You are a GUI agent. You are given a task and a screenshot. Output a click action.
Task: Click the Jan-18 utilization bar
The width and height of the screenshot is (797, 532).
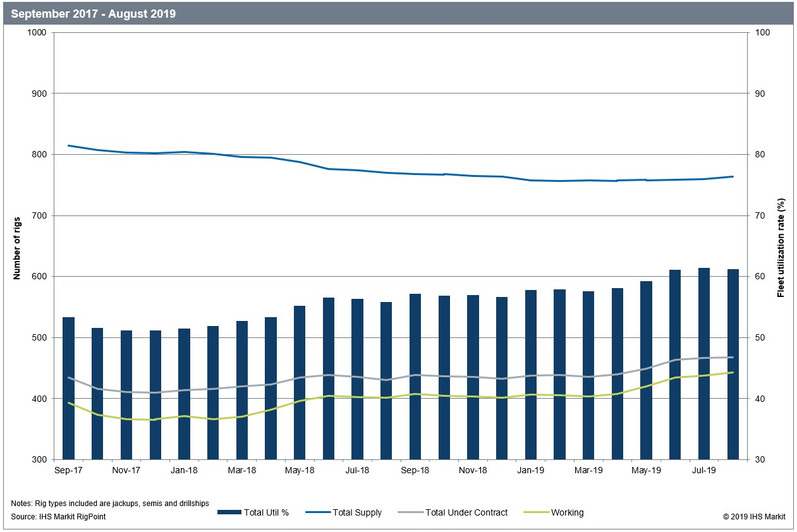(184, 394)
